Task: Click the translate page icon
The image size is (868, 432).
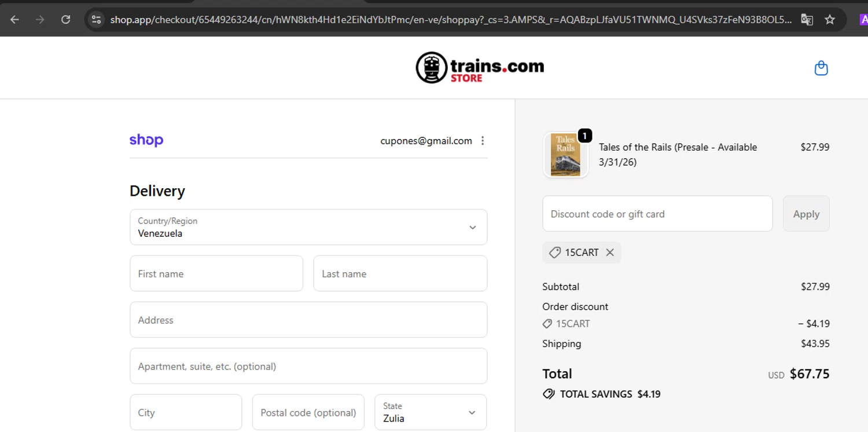Action: tap(807, 20)
